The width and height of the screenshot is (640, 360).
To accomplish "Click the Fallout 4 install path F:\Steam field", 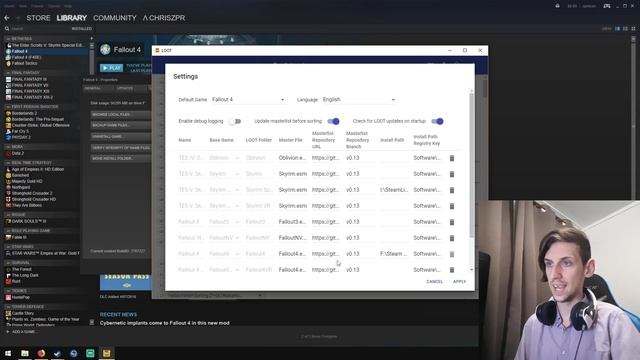I will point(394,254).
